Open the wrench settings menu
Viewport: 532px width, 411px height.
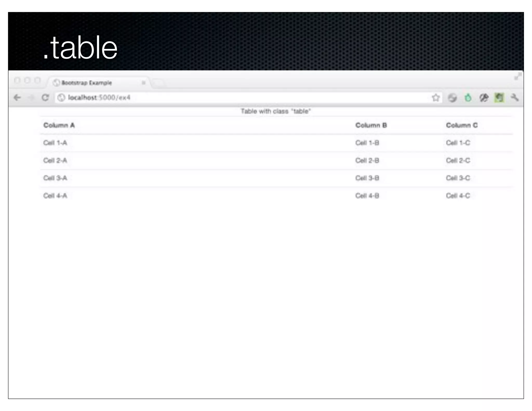click(x=515, y=98)
